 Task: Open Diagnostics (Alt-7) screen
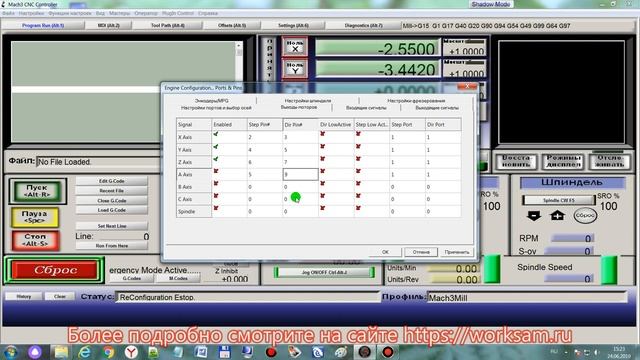pos(363,25)
